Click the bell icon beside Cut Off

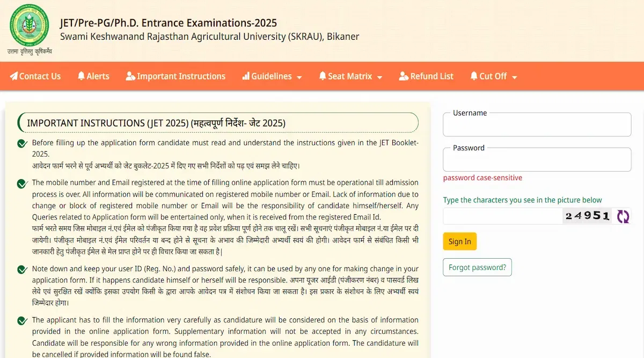tap(474, 76)
